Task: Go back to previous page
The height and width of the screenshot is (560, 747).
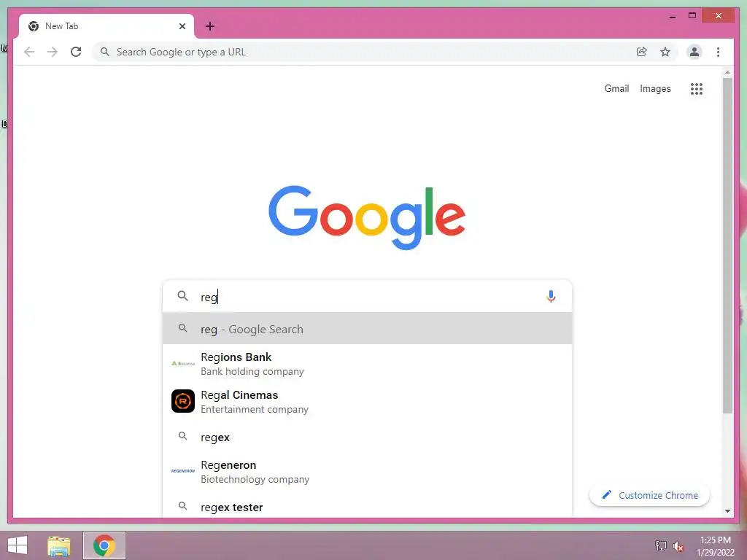Action: coord(29,52)
